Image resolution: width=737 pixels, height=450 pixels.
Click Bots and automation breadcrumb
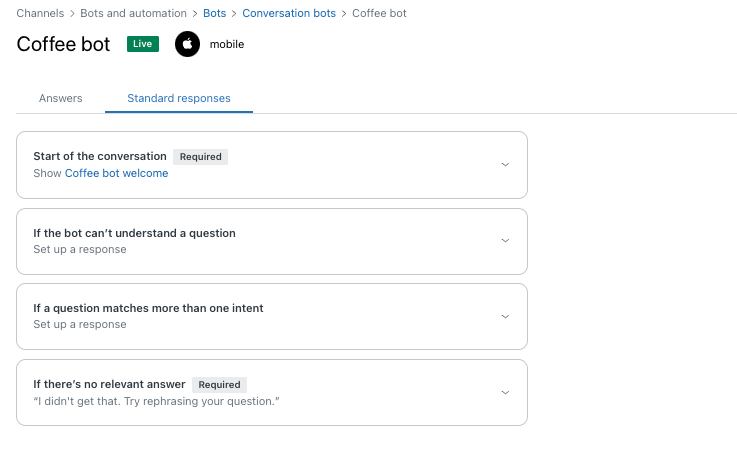133,13
